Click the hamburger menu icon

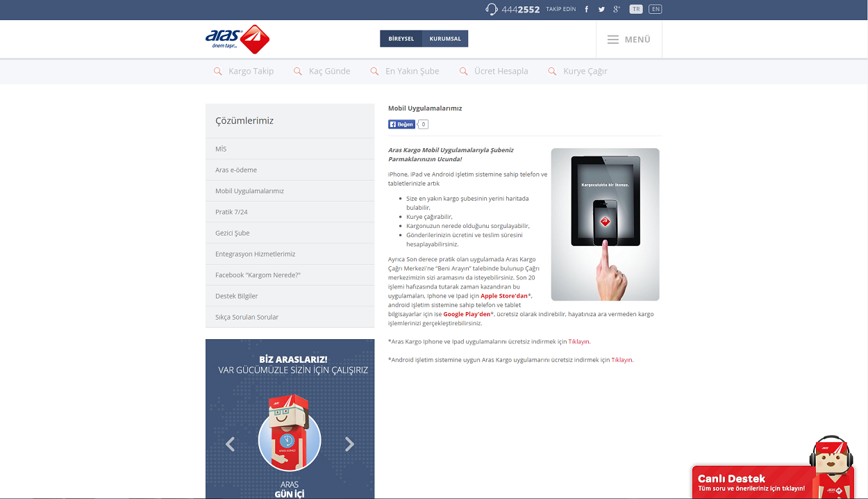[x=613, y=40]
